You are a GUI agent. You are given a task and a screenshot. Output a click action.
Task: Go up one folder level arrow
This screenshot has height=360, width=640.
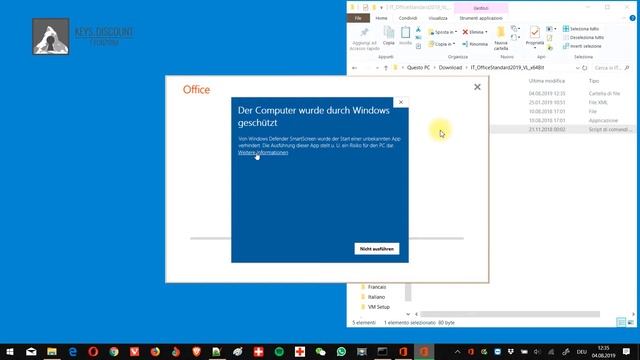pos(386,68)
